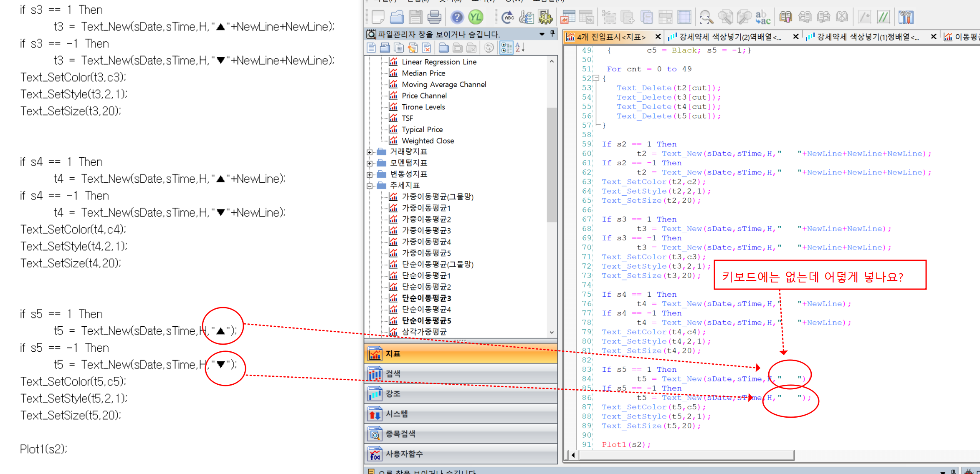This screenshot has width=980, height=474.
Task: Click the green double-slash comment icon
Action: click(x=883, y=17)
